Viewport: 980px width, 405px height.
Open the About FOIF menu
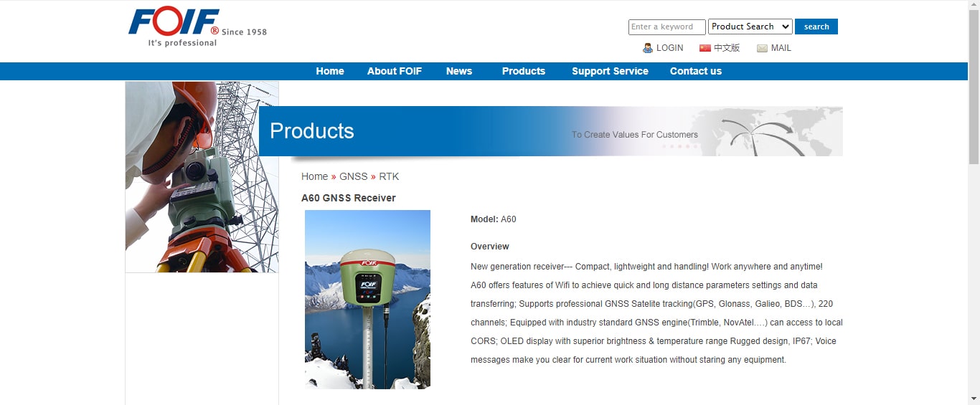click(395, 71)
